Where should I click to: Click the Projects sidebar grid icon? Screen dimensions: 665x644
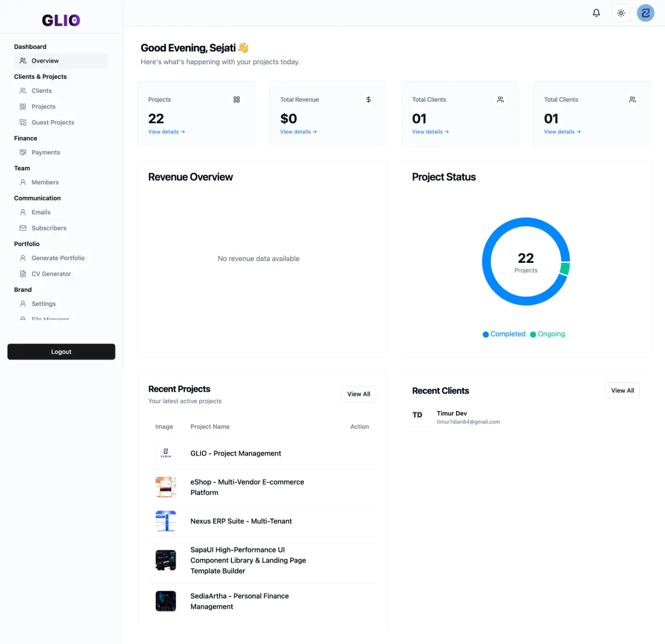23,106
